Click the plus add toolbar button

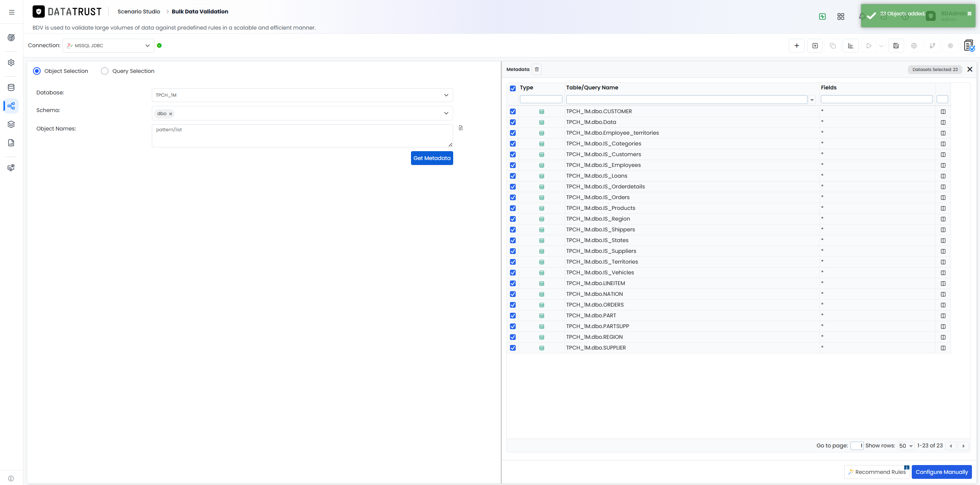tap(797, 46)
